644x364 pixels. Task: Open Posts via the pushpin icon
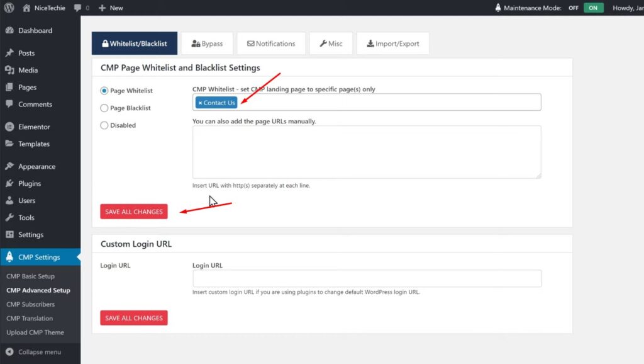point(9,54)
